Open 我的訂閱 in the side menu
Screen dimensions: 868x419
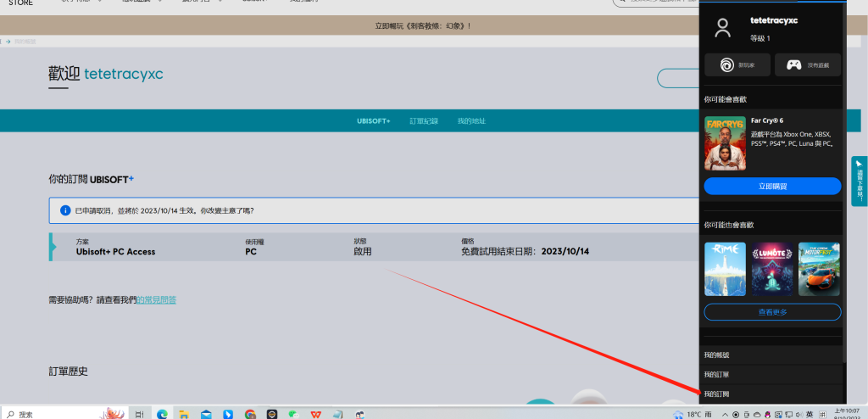click(771, 394)
